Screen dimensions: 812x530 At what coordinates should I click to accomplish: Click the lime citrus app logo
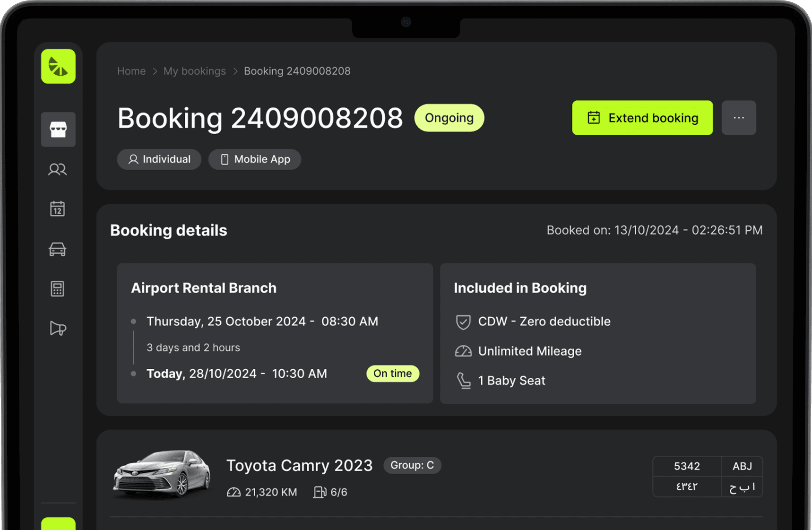click(58, 67)
